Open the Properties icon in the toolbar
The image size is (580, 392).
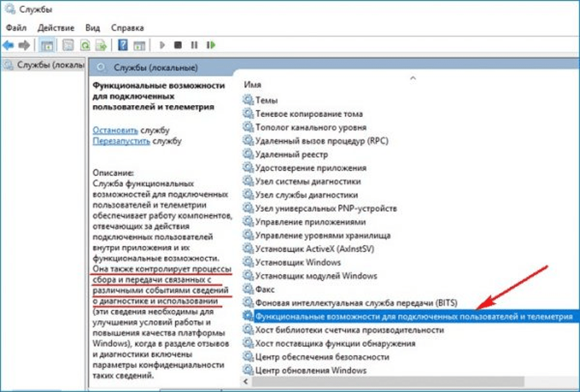tap(68, 45)
